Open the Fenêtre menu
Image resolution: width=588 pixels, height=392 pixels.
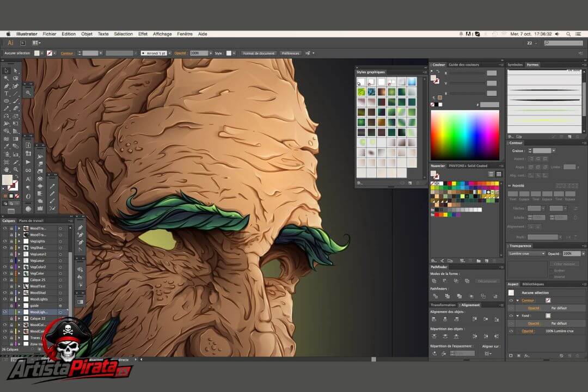pos(185,34)
